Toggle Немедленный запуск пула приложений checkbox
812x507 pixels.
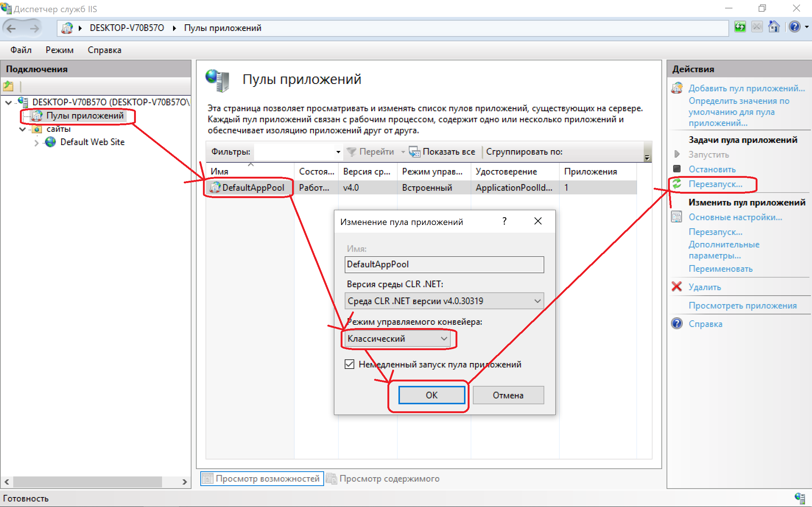tap(349, 364)
